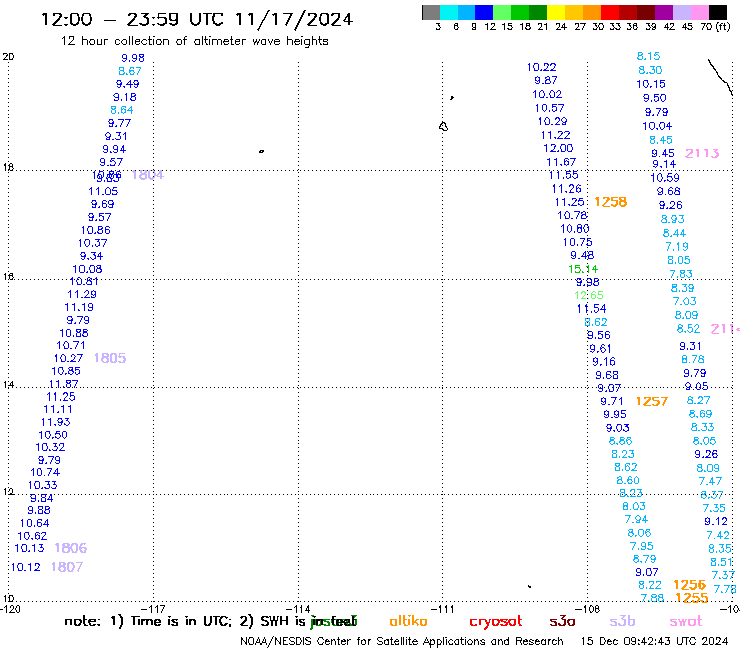Viewport: 740px width, 650px height.
Task: Click the dark blue 12 ft legend swatch
Action: point(484,12)
